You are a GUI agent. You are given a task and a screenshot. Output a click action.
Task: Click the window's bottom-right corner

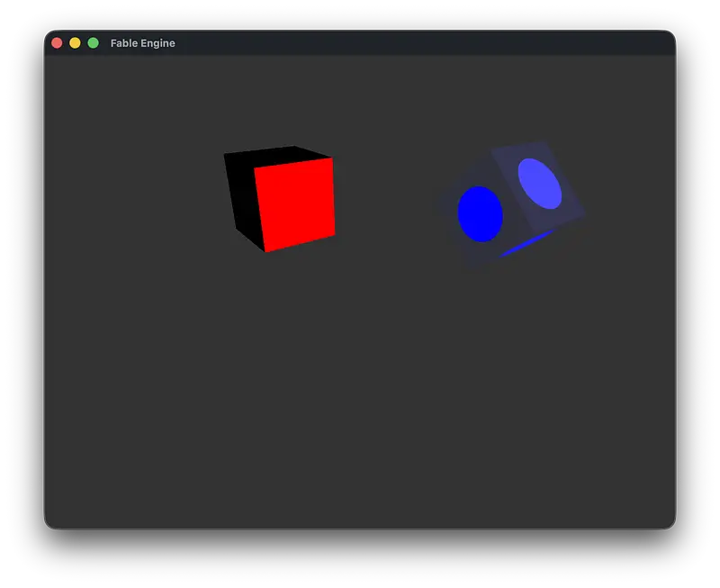(671, 525)
